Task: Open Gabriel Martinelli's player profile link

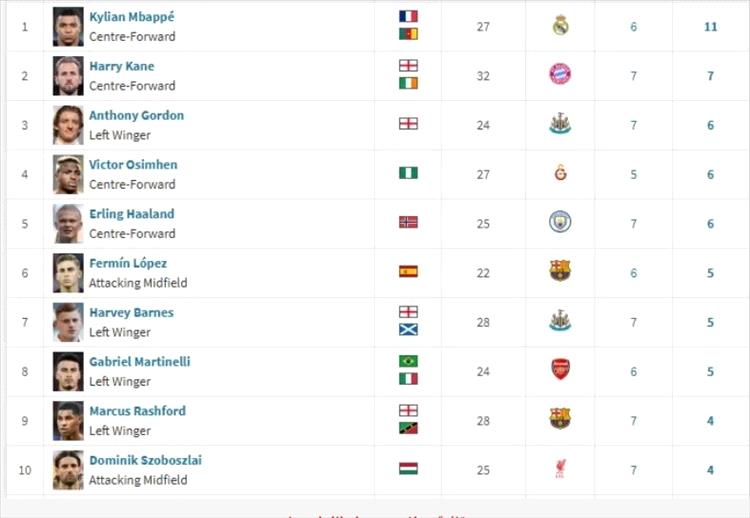Action: point(139,361)
